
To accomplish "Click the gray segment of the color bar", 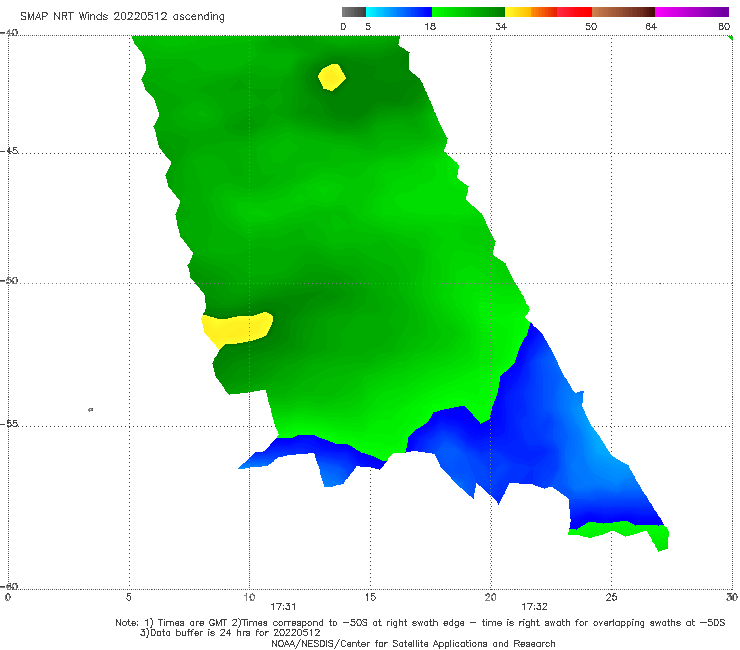I will pos(354,12).
